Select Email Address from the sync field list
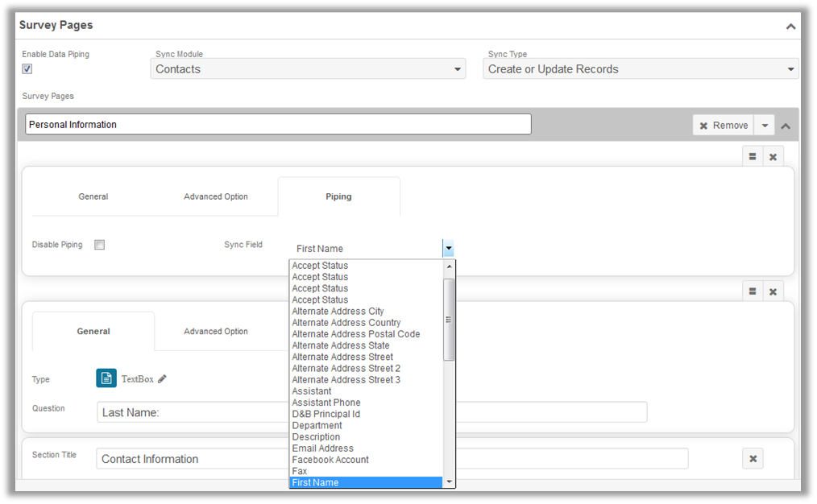Screen dimensions: 817x504 pyautogui.click(x=322, y=448)
